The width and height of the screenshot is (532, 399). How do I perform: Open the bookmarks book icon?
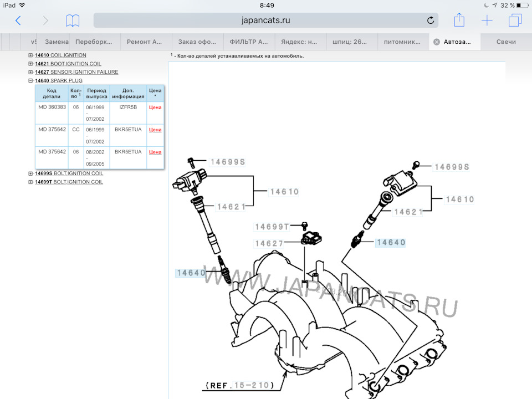(73, 21)
